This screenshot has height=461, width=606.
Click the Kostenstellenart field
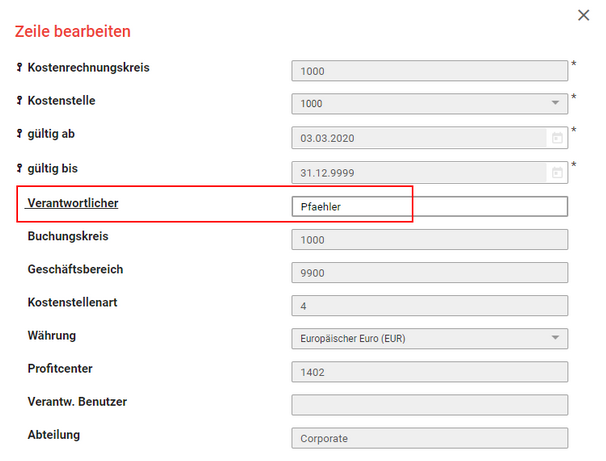pos(430,305)
